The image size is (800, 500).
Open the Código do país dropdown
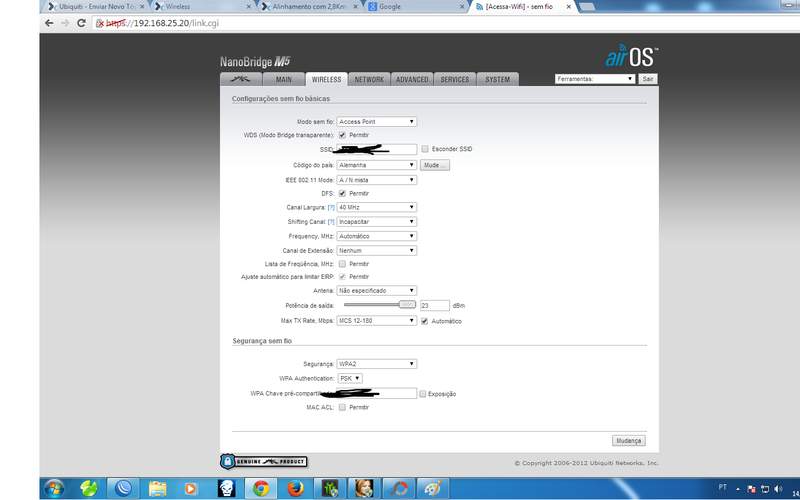377,165
